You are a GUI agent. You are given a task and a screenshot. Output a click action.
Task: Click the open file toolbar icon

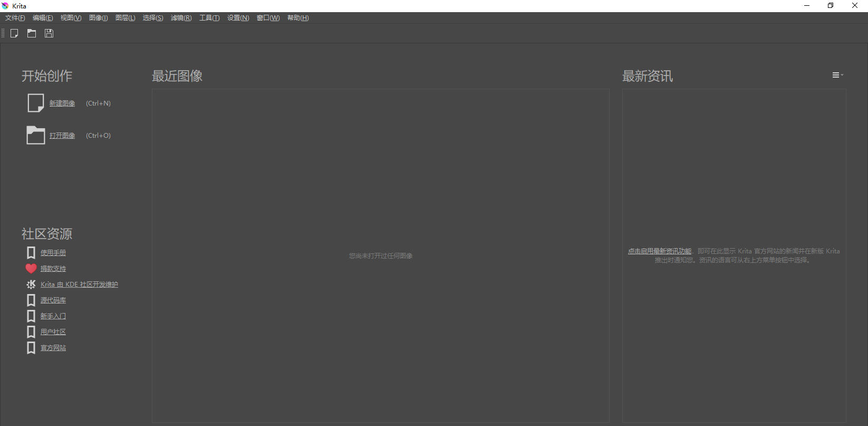(x=32, y=33)
